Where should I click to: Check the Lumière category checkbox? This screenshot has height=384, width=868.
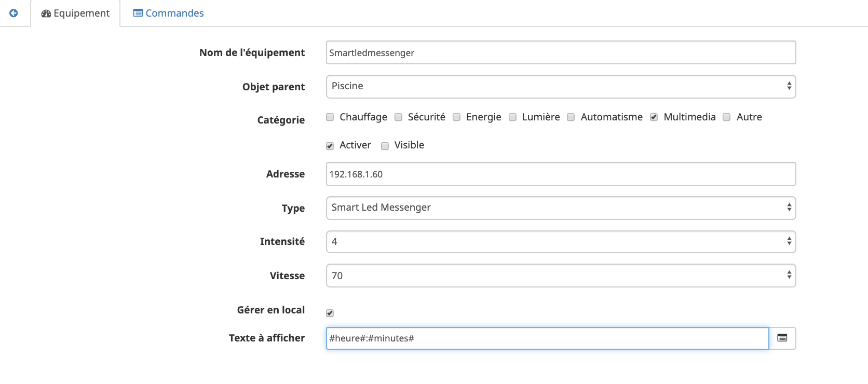[x=512, y=117]
